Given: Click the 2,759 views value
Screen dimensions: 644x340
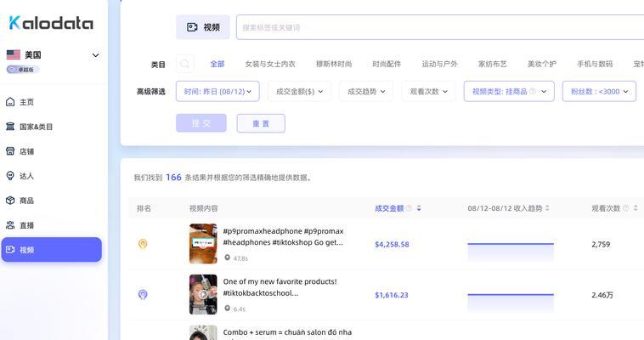Looking at the screenshot, I should 601,244.
